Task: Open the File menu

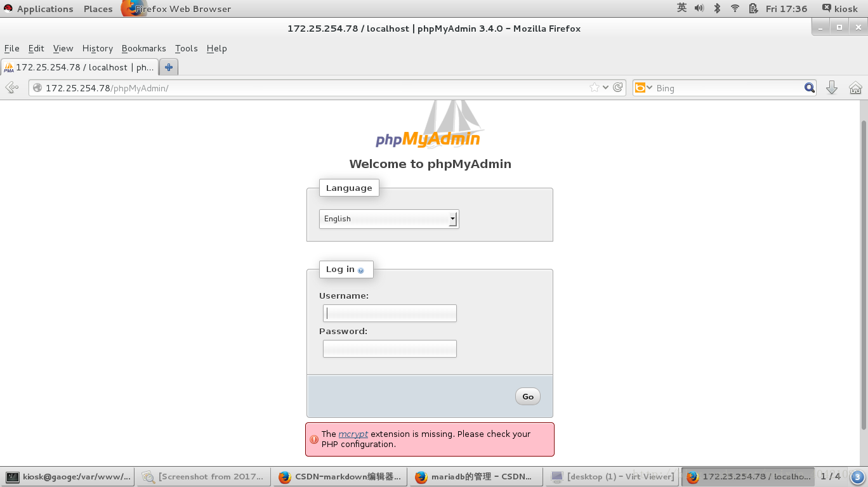Action: coord(12,48)
